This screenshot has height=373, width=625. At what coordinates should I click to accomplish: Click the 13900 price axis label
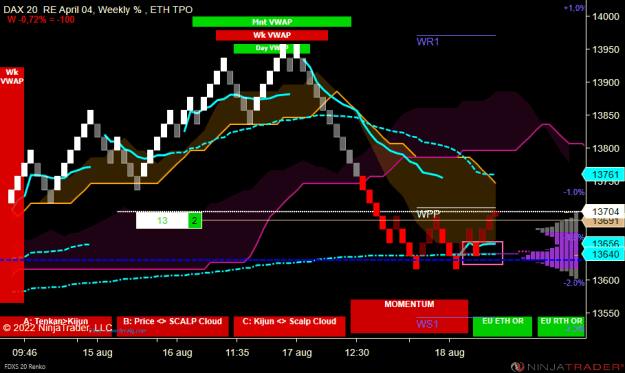(606, 82)
